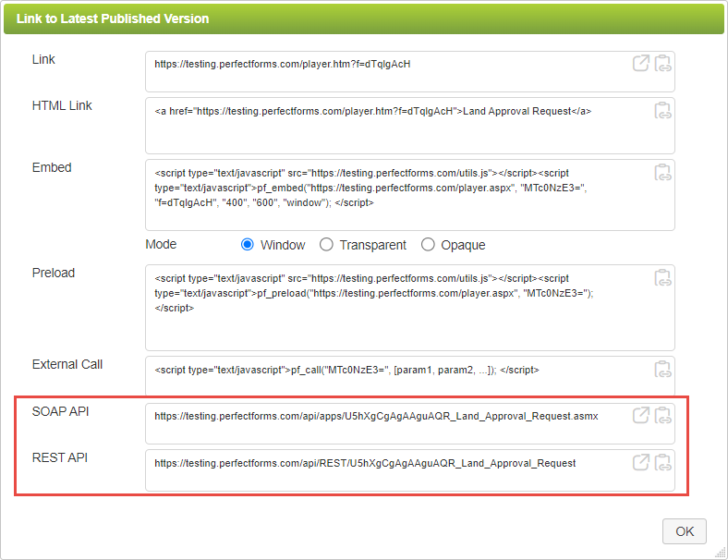The height and width of the screenshot is (560, 728).
Task: Open the Link URL in new window
Action: [x=641, y=63]
